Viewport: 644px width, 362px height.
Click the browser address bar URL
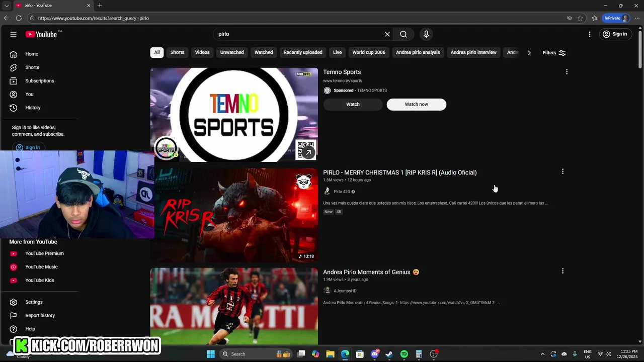pyautogui.click(x=94, y=18)
